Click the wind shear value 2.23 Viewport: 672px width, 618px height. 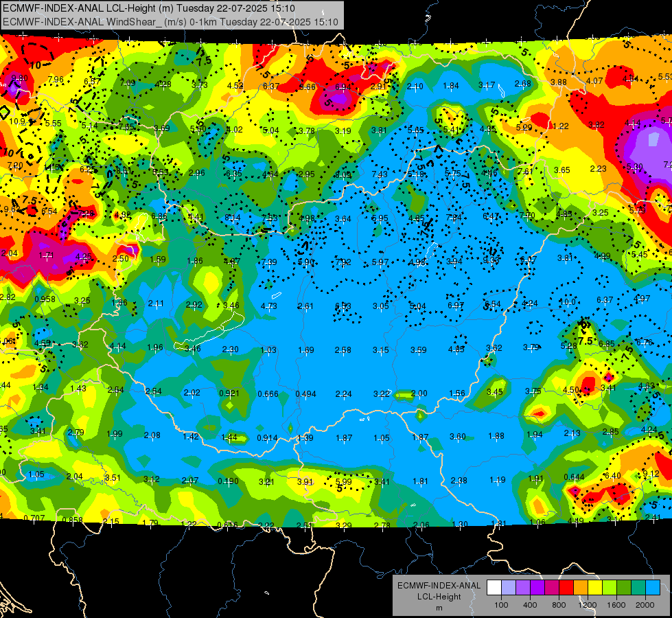[598, 168]
